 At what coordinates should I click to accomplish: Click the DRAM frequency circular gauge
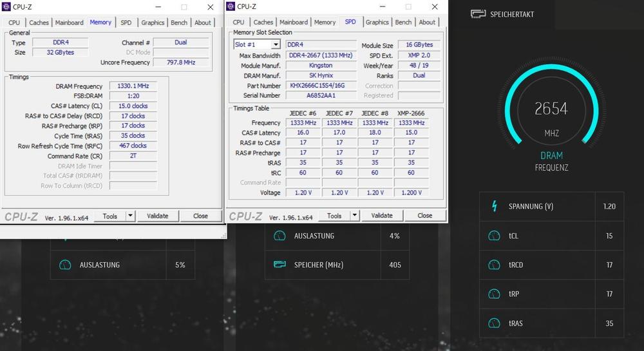point(551,116)
